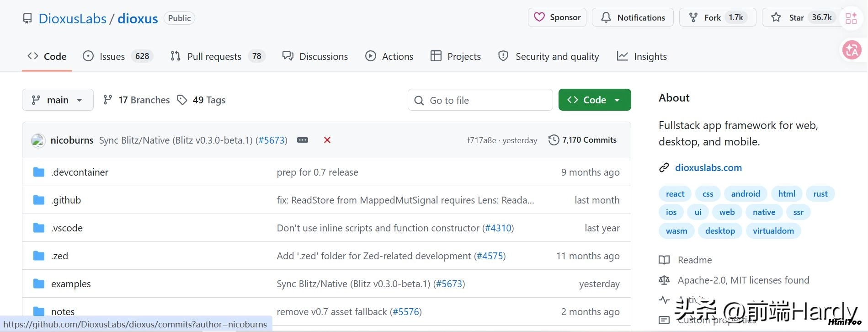
Task: Select the css topic tag
Action: click(x=708, y=194)
